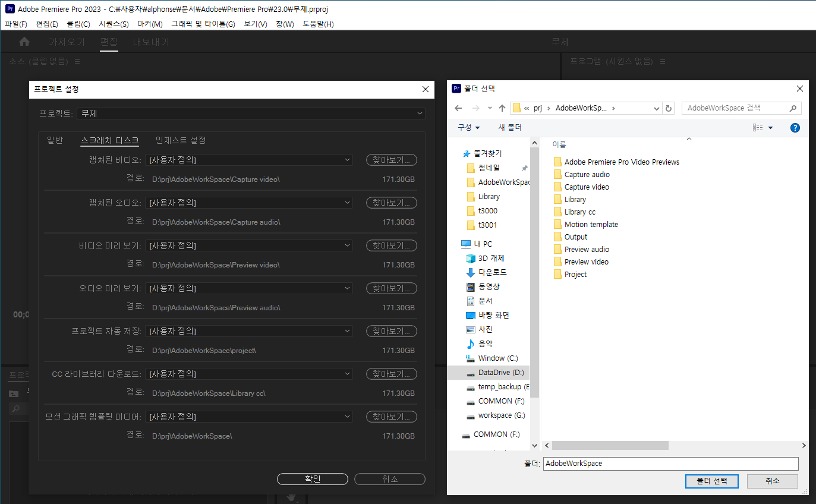Click 찾아보기 for 캡처된 비디오
Screen dimensions: 816x504
point(392,160)
